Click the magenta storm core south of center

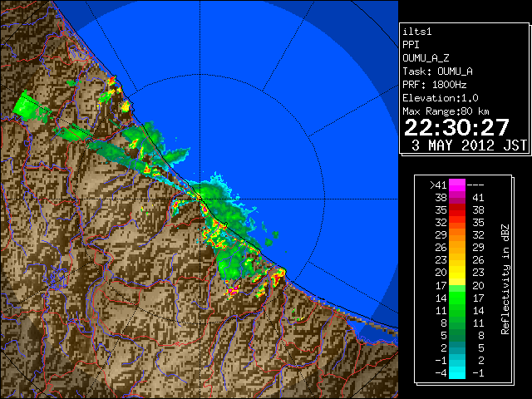tap(234, 290)
